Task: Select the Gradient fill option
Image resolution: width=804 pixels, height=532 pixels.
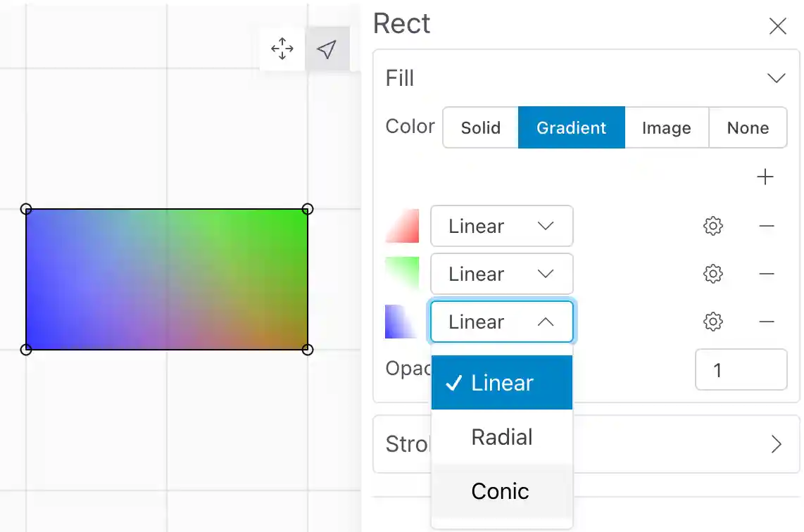Action: tap(571, 127)
